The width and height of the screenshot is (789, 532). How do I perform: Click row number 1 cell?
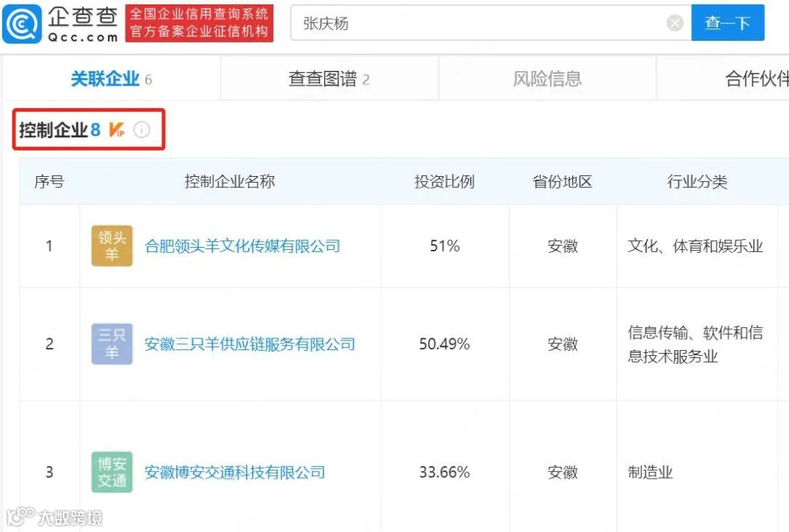pos(50,246)
